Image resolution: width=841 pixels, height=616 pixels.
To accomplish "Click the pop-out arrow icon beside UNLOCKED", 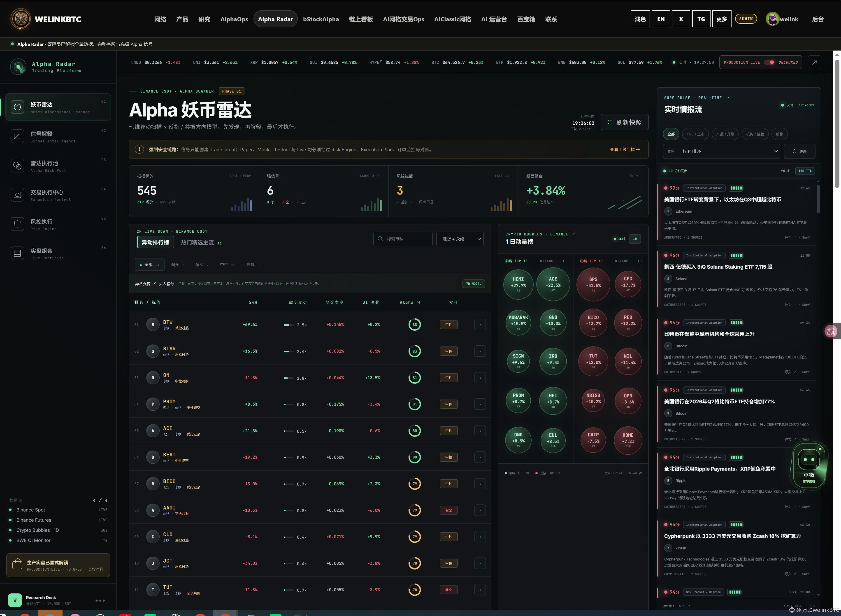I will pyautogui.click(x=815, y=62).
